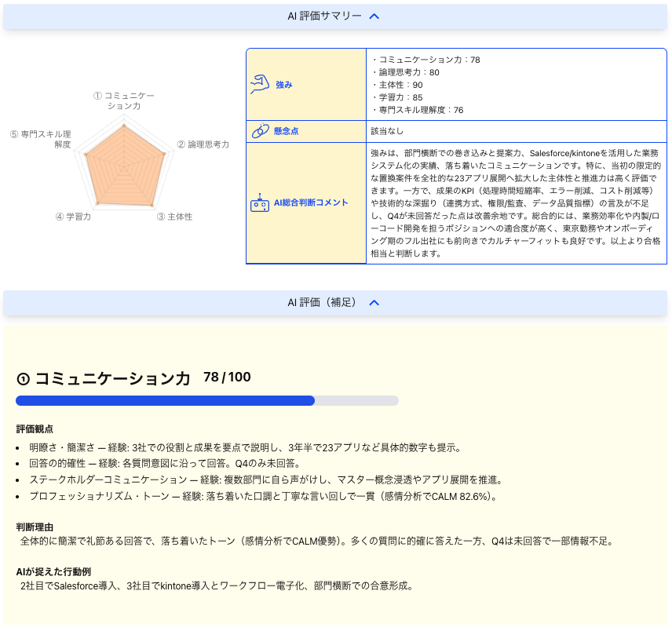This screenshot has height=631, width=672.
Task: Select the ② 論理思考力 radar axis label
Action: click(203, 144)
